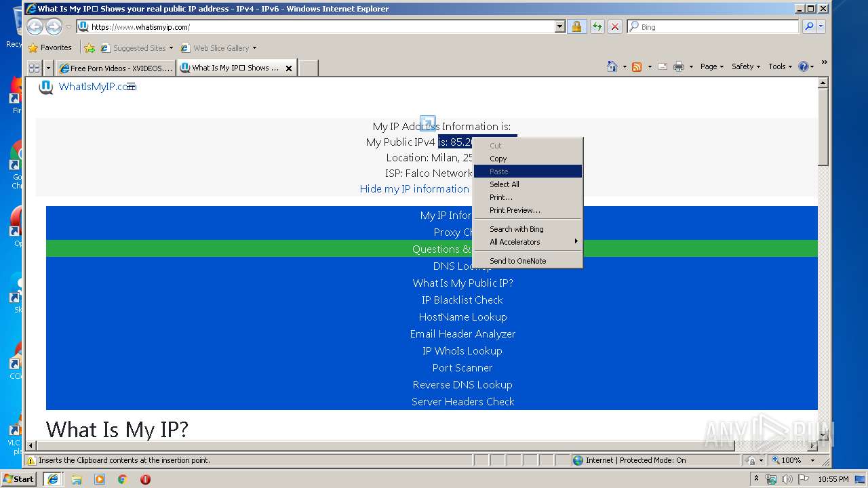868x488 pixels.
Task: Click the volume speaker tray icon
Action: point(788,479)
